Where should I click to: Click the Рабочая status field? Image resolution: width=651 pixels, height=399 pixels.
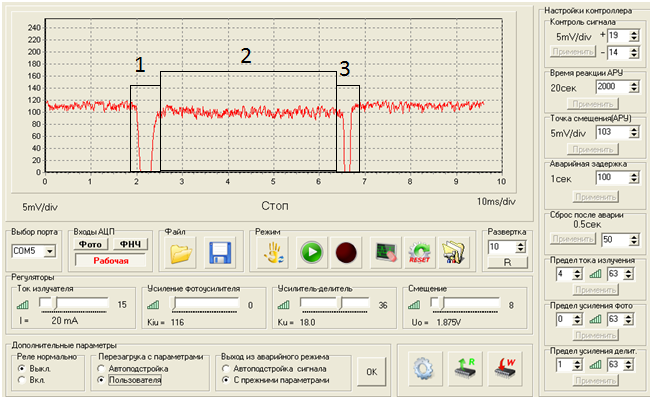[110, 261]
